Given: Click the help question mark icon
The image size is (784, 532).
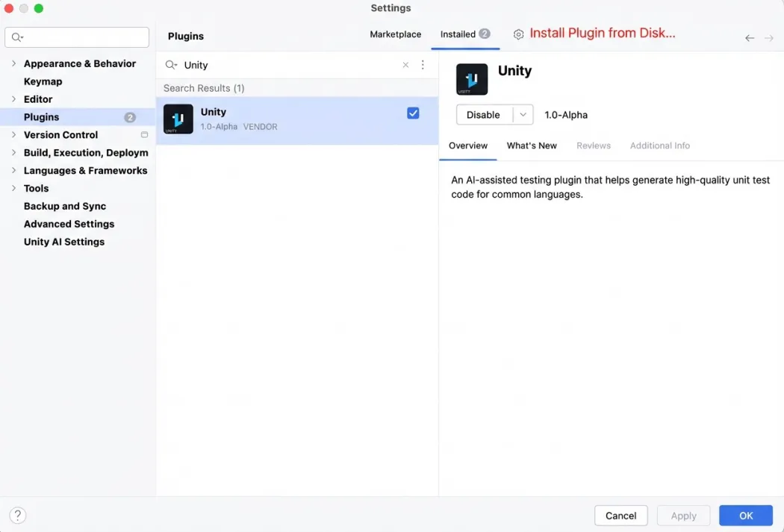Looking at the screenshot, I should click(18, 515).
